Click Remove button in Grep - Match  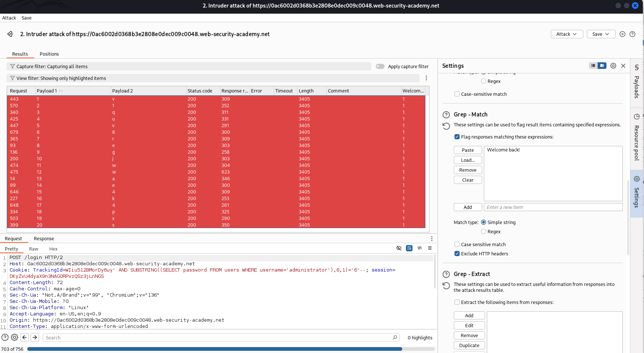(468, 170)
